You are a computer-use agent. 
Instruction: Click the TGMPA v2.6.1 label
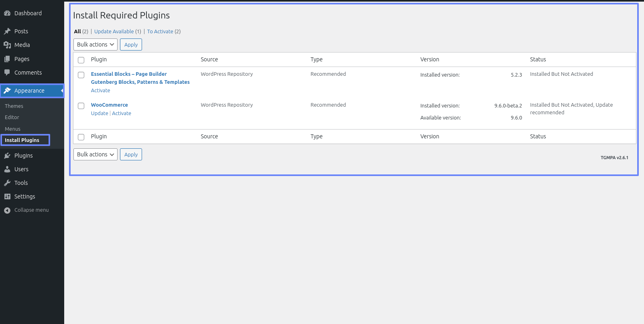614,158
